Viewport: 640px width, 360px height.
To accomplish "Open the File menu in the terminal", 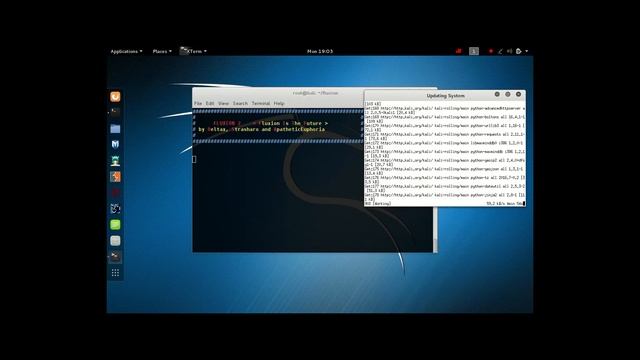I will (x=198, y=103).
